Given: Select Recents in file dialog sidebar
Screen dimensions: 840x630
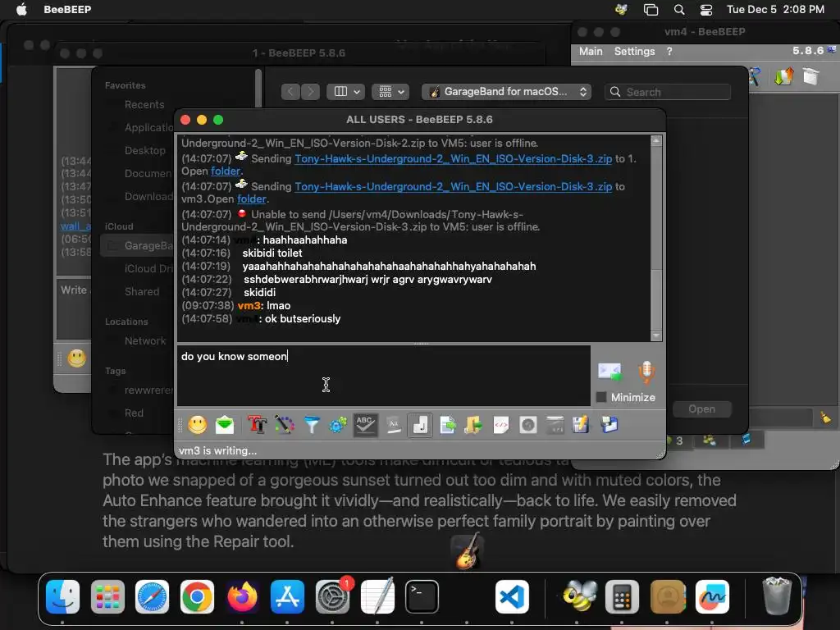Looking at the screenshot, I should [x=144, y=104].
